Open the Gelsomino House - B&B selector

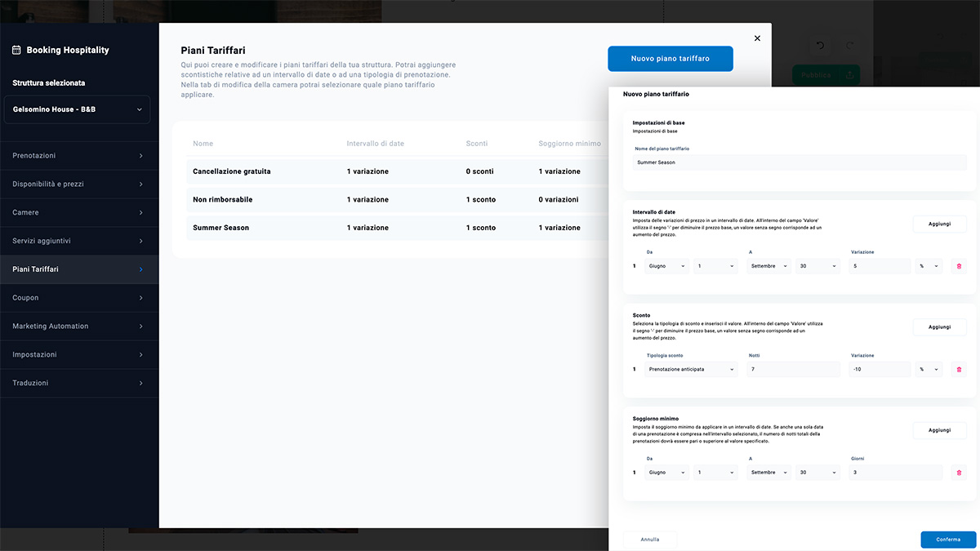pos(77,109)
